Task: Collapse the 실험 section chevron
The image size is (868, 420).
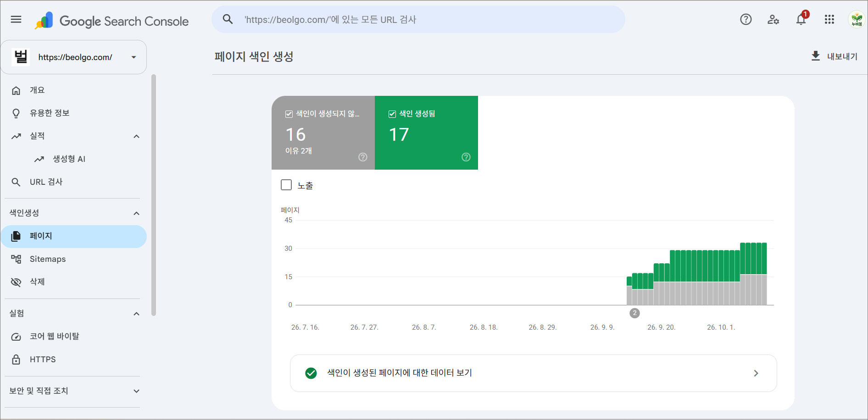Action: tap(136, 314)
